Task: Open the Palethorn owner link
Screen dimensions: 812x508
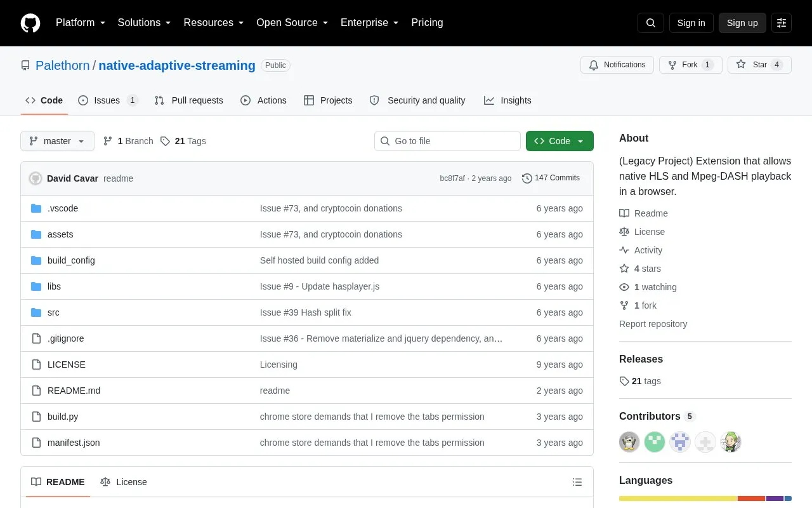Action: tap(62, 65)
